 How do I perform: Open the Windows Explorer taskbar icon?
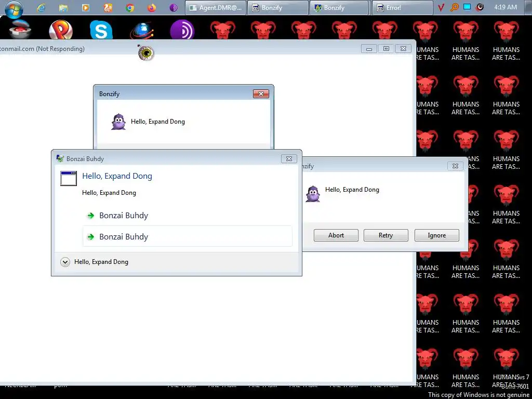coord(63,8)
